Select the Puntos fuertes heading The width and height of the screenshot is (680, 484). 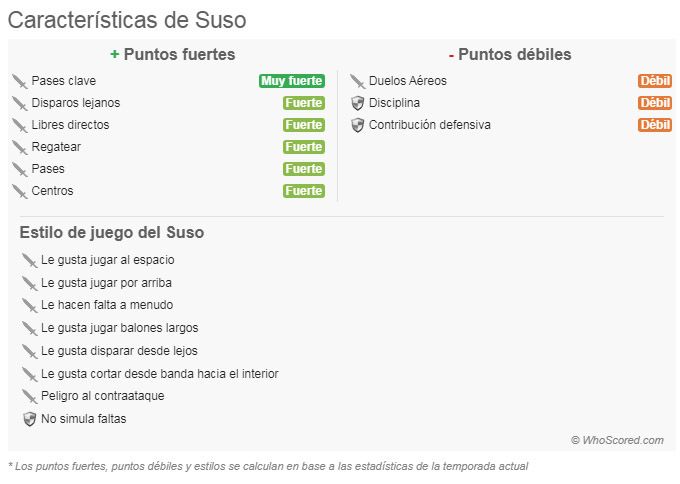173,54
